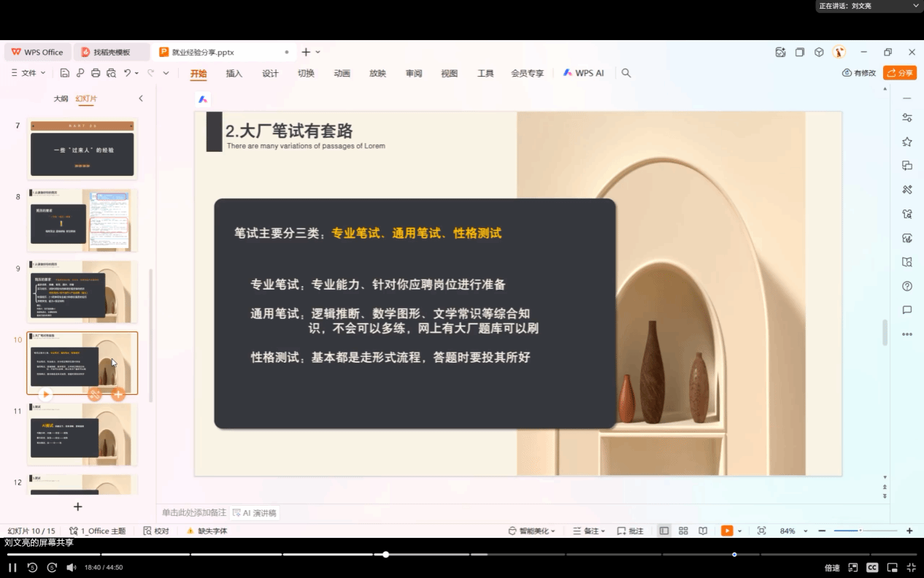Screen dimensions: 924x578
Task: Pause the video playback
Action: coord(12,567)
